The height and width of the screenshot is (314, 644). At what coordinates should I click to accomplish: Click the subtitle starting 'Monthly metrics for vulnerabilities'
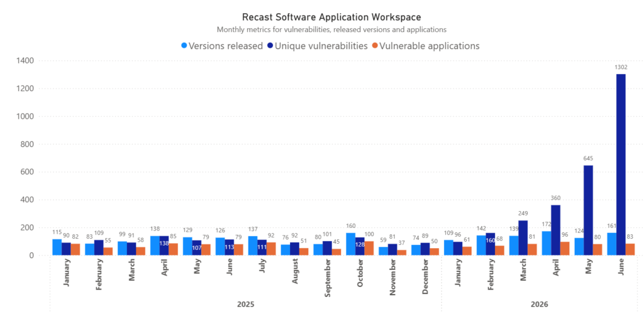coord(331,30)
